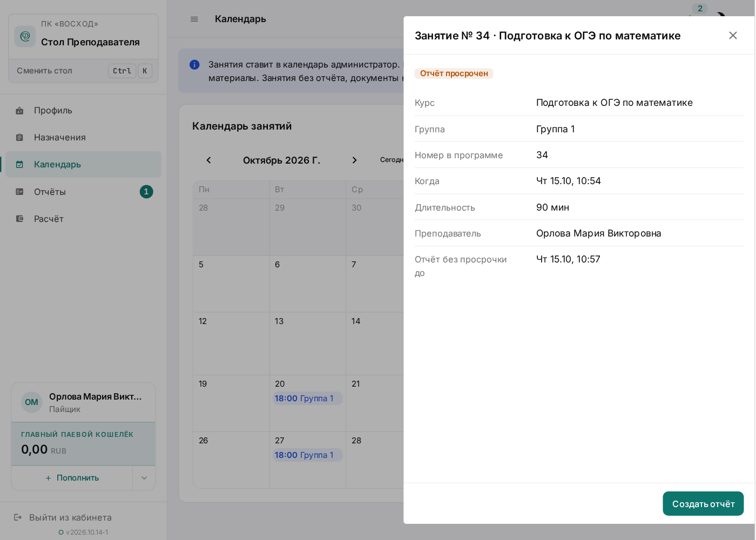Click the OM user avatar
The width and height of the screenshot is (756, 540).
[x=32, y=402]
